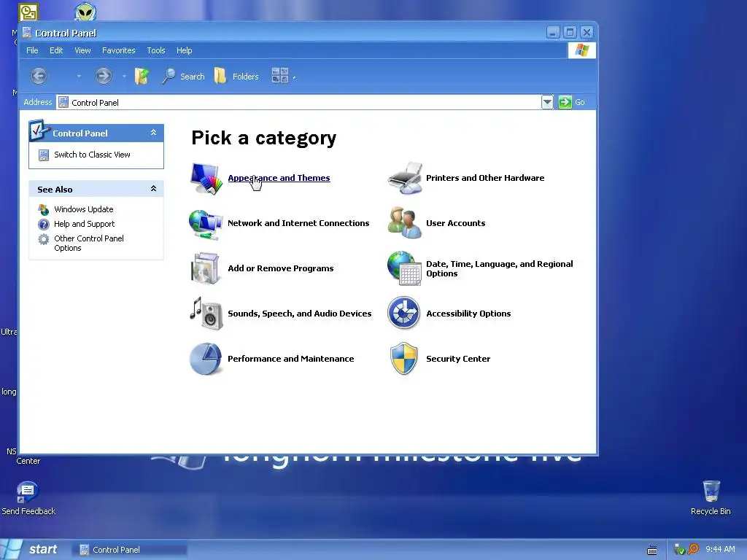This screenshot has width=747, height=560.
Task: Go up one folder level
Action: coord(142,76)
